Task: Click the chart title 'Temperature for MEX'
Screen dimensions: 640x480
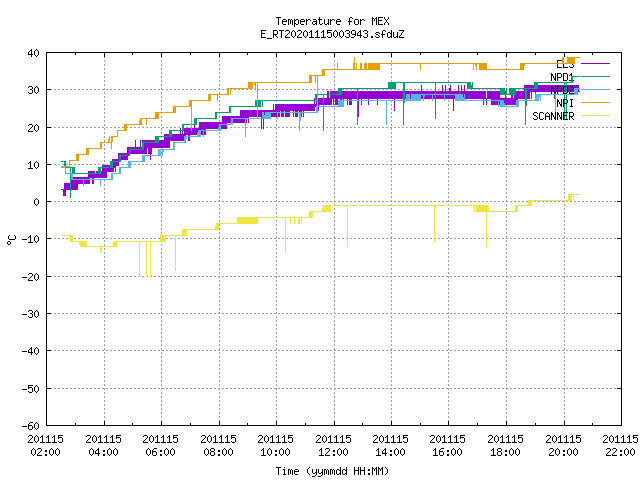Action: click(x=332, y=21)
